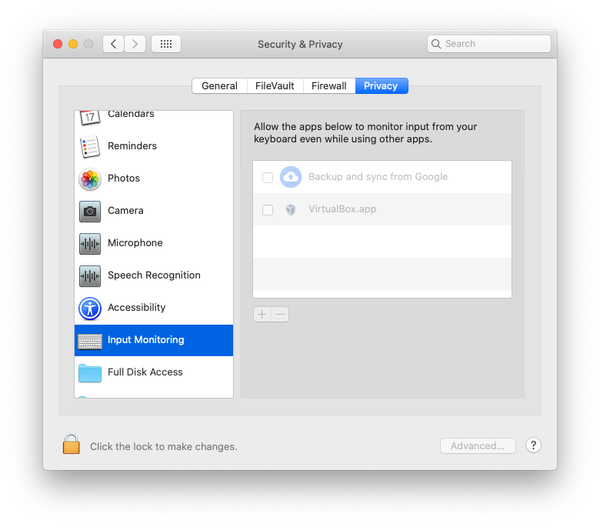The image size is (600, 527).
Task: Click the magnifying glass search icon
Action: (x=436, y=44)
